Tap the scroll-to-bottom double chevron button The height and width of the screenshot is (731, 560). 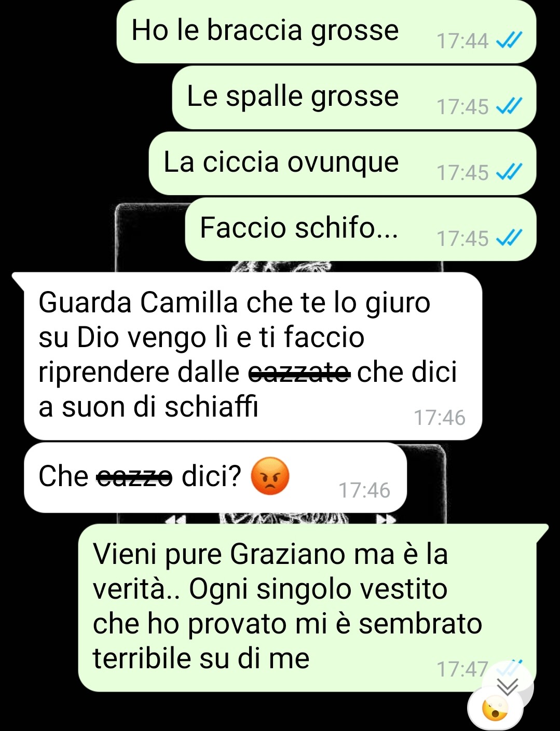(508, 686)
